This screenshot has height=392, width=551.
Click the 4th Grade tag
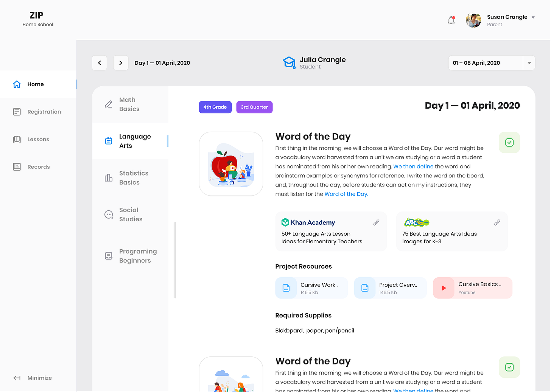[215, 107]
